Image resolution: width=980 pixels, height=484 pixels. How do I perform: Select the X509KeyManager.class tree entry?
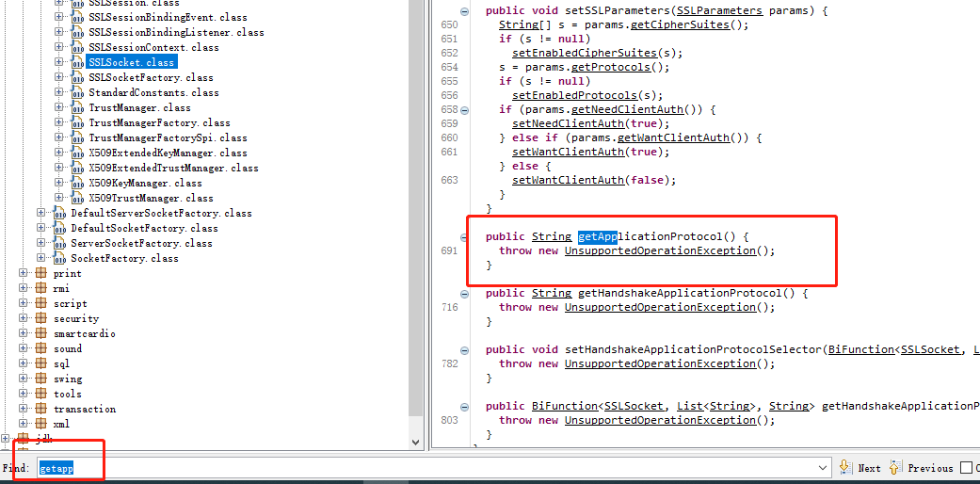145,183
